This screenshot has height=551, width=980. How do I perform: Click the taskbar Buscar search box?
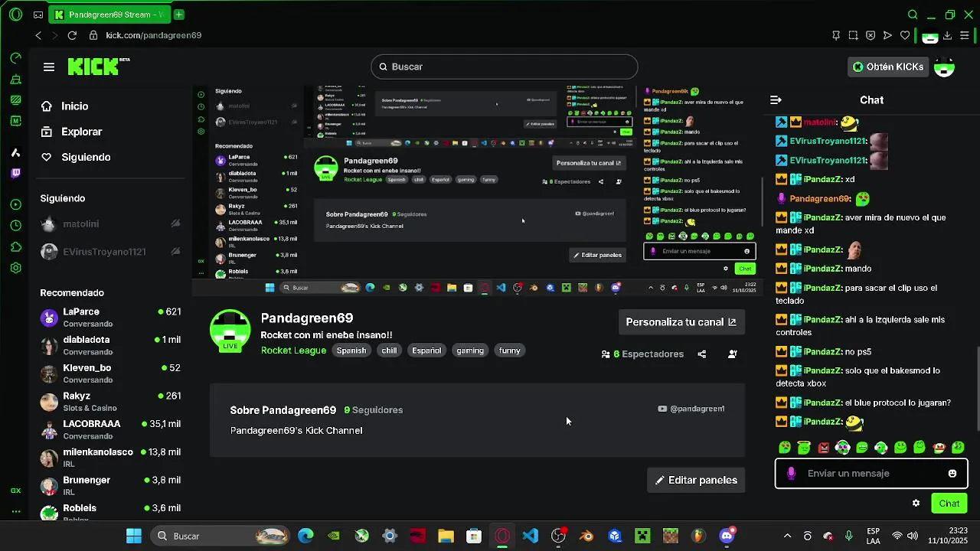coord(220,536)
